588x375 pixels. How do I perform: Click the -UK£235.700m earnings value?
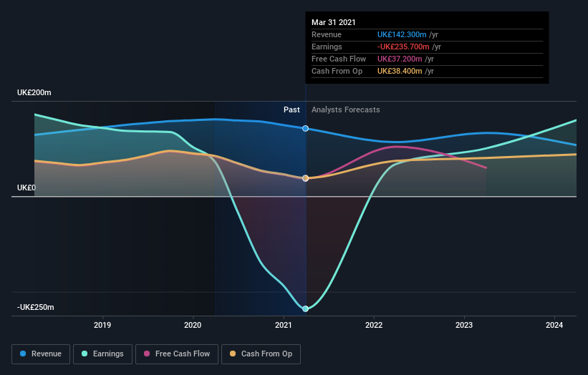point(403,47)
